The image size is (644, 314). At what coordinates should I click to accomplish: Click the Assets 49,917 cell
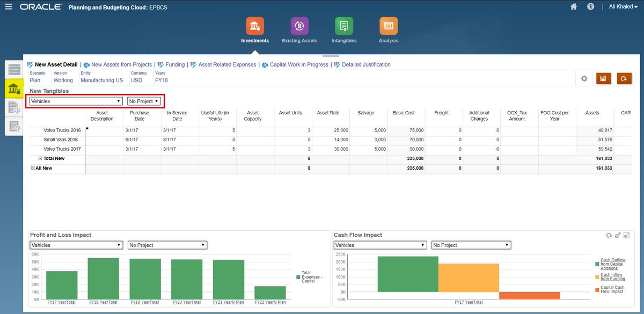pyautogui.click(x=595, y=130)
